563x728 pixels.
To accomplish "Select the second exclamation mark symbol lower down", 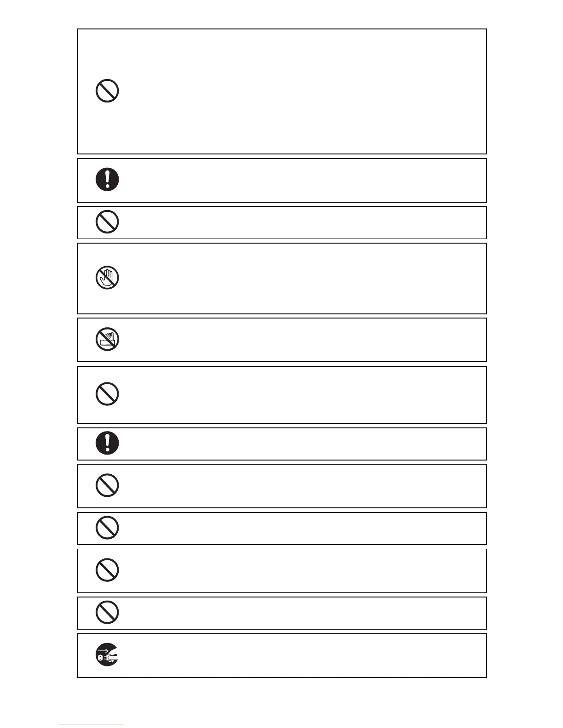I will pyautogui.click(x=107, y=443).
